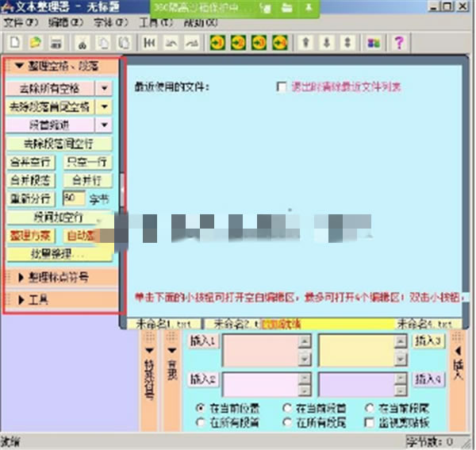The height and width of the screenshot is (450, 476).
Task: Expand the 整理标点符号 section
Action: click(x=62, y=277)
